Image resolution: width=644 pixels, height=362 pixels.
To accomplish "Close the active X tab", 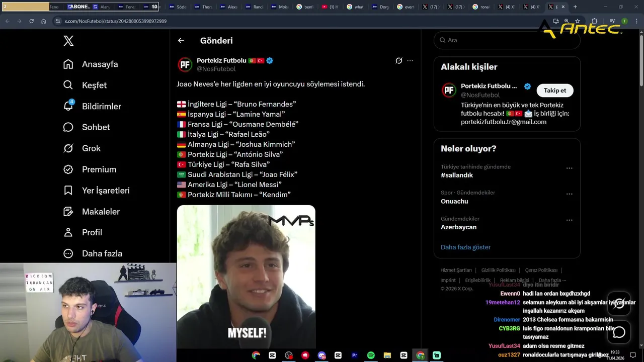I will (x=563, y=7).
